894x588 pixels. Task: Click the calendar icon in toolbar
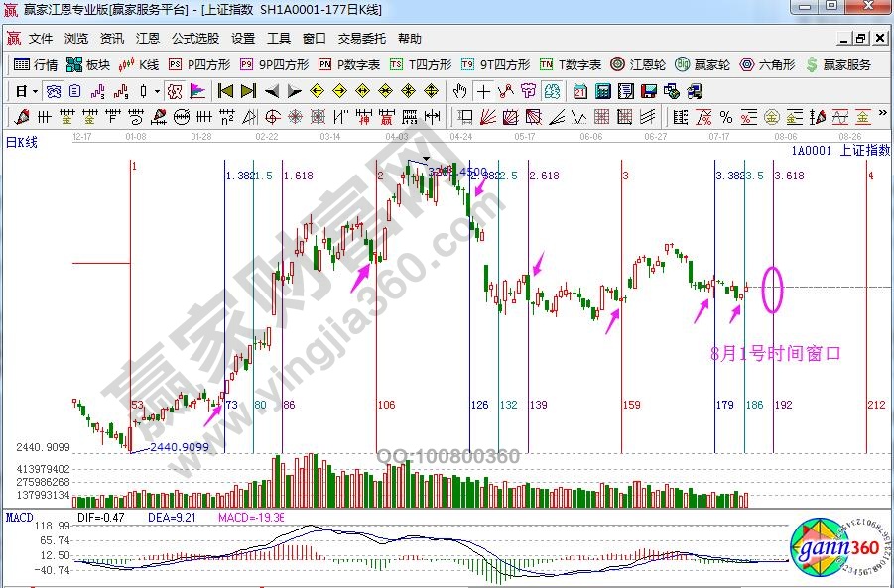[x=581, y=91]
